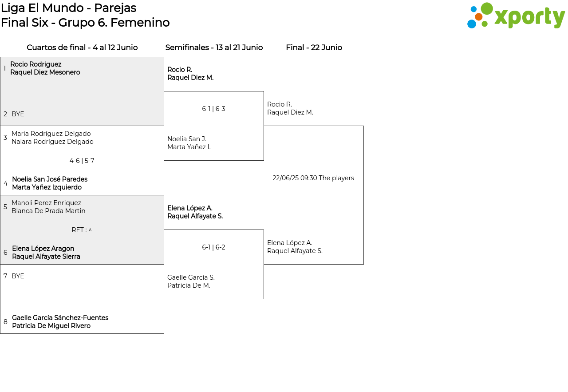
Task: Open seed 1 pair Rocio Rodriguez quarterfinal entry
Action: pos(45,68)
